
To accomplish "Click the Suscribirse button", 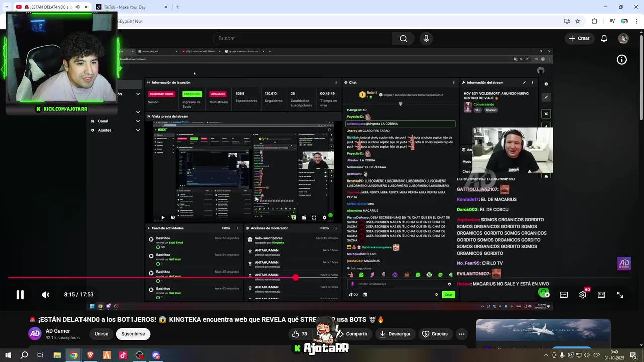I will pos(133,334).
